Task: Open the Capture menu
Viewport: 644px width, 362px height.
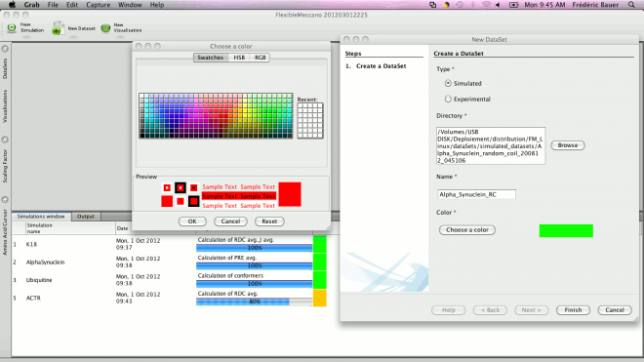Action: pos(98,5)
